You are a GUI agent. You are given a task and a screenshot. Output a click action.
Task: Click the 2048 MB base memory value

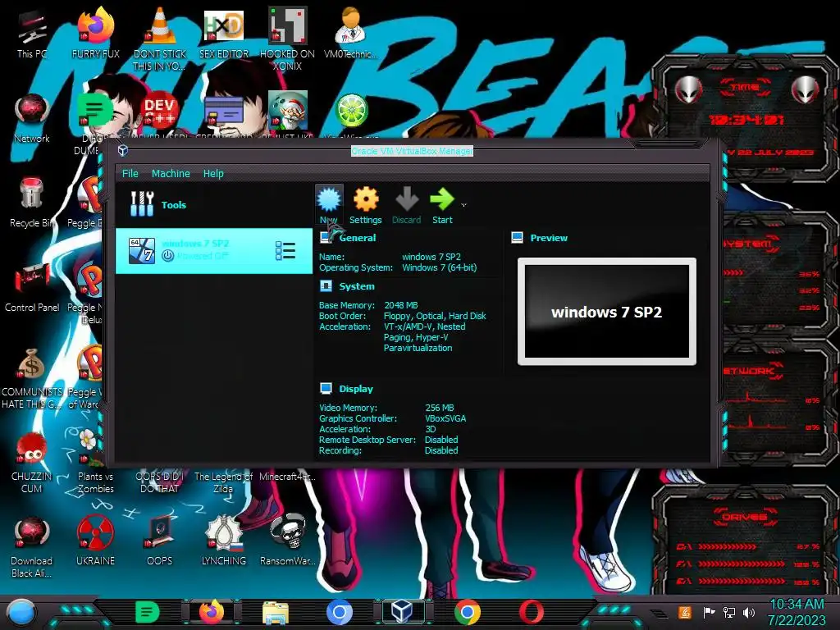coord(400,305)
